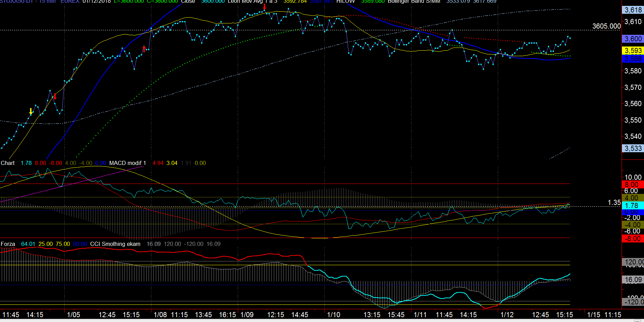
Task: Click red down-arrow marker near the 3,560 level
Action: pos(55,96)
